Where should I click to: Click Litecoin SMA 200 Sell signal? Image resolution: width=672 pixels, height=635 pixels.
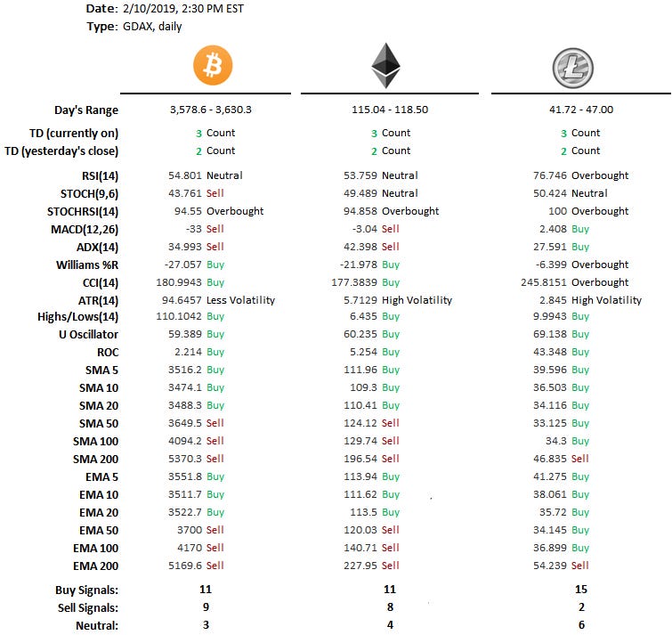point(579,459)
